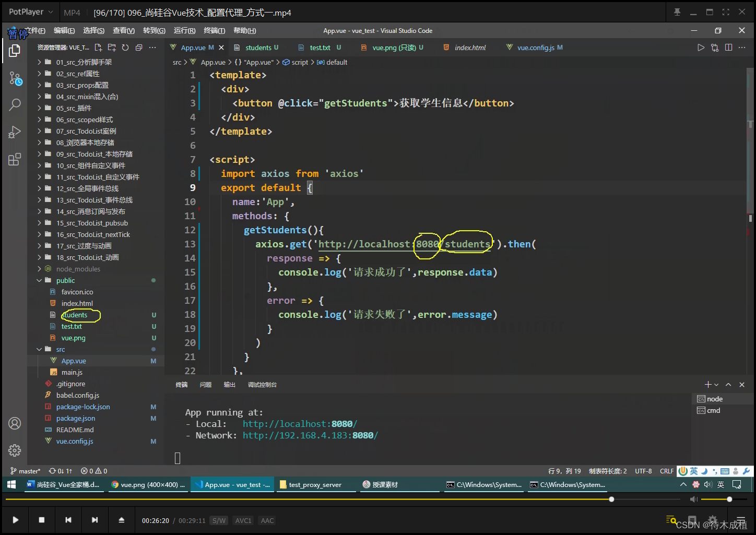Collapse all folders in Explorer
Image resolution: width=756 pixels, height=535 pixels.
point(139,47)
